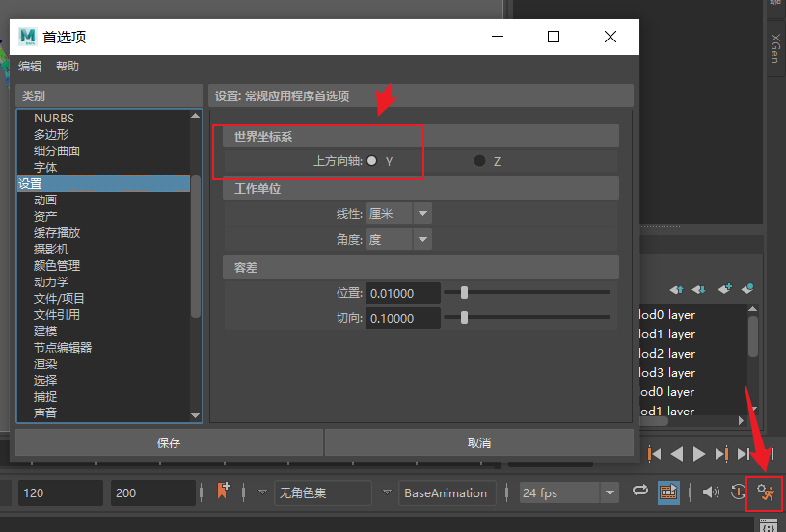Toggle the auto keyframe icon

[738, 492]
